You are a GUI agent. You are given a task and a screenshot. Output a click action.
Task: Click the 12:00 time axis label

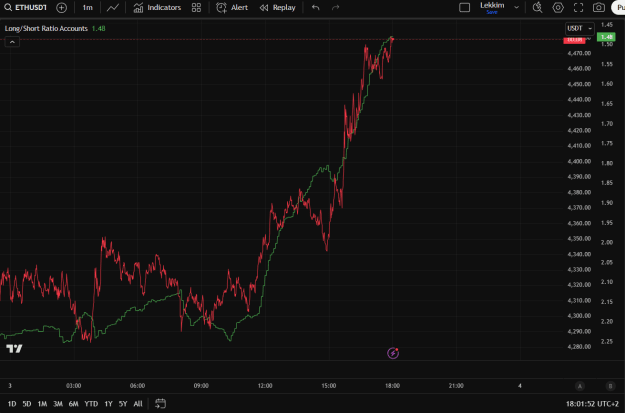tap(265, 385)
